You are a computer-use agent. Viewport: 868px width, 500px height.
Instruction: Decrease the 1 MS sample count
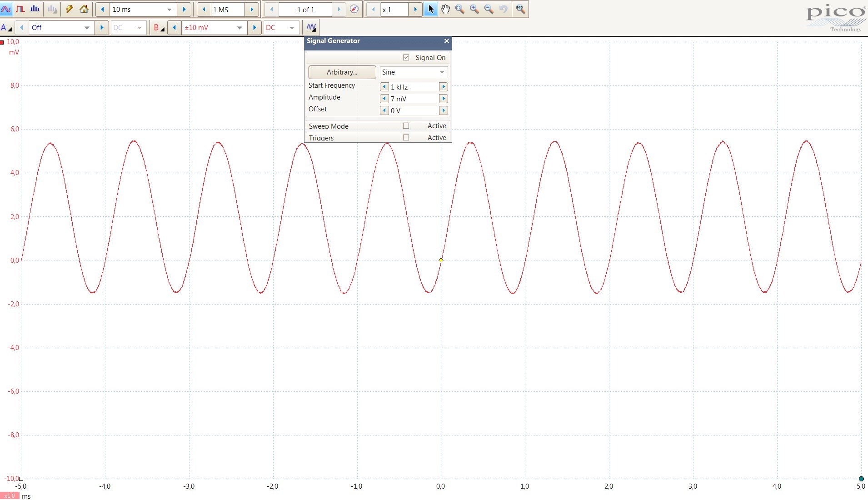(204, 10)
